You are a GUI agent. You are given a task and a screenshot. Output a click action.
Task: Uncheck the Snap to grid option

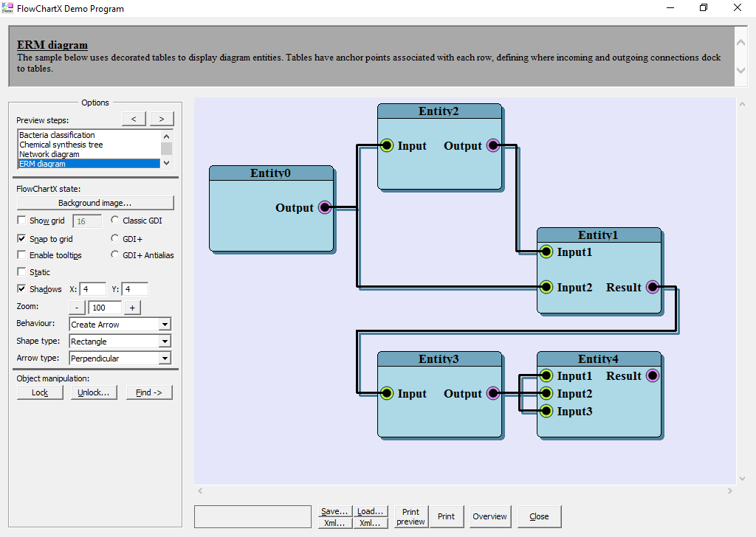point(21,239)
